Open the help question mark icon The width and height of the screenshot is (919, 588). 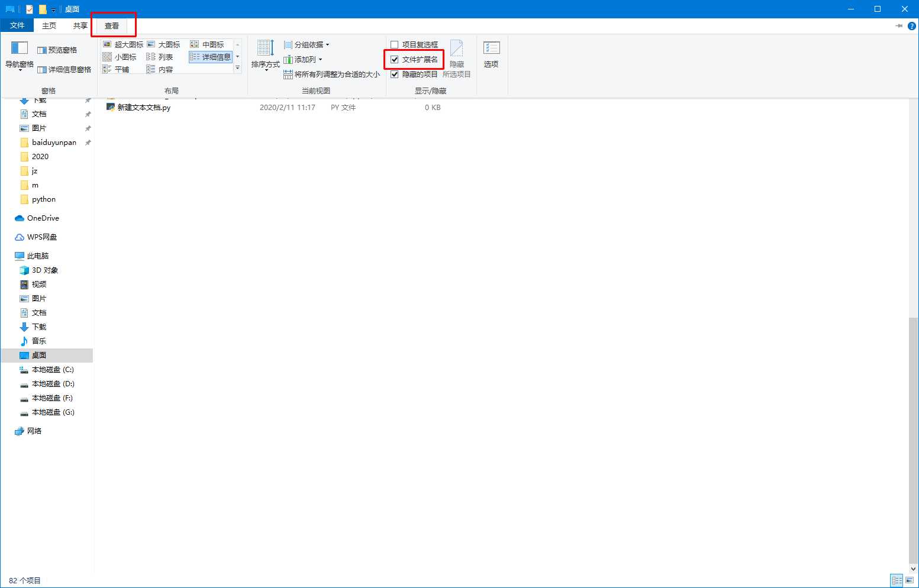point(912,26)
